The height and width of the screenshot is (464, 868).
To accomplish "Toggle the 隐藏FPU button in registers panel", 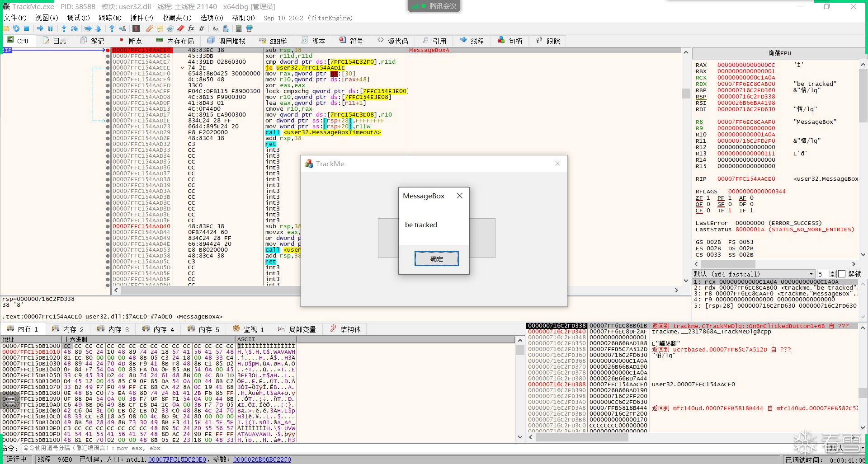I will click(x=779, y=53).
